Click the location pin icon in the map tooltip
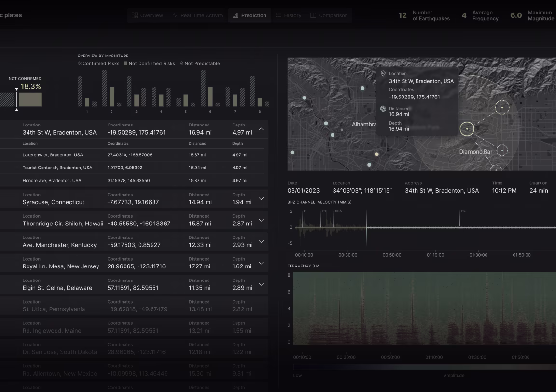Screen dimensions: 556x392 tap(383, 74)
